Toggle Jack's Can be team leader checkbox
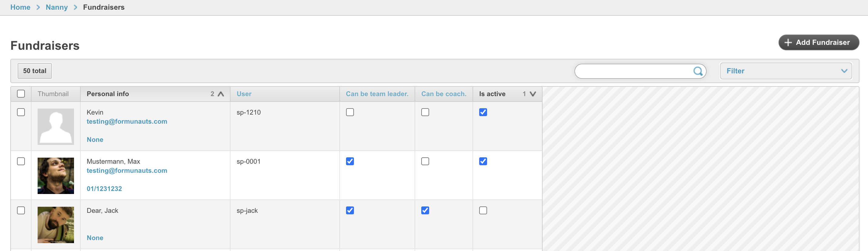Screen dimensions: 868x251 click(x=350, y=211)
